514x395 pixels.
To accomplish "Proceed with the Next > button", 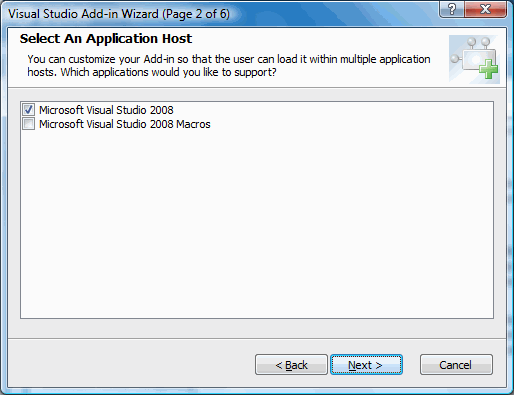I will pos(366,365).
